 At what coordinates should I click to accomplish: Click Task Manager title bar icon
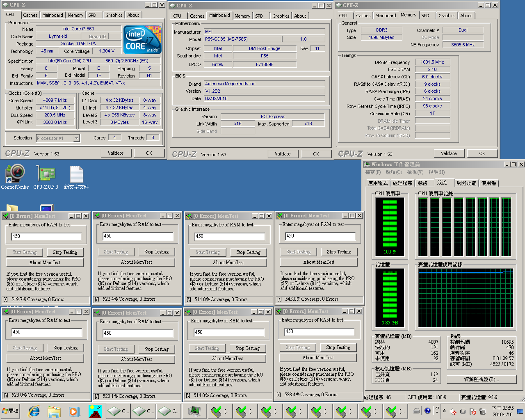pyautogui.click(x=367, y=164)
